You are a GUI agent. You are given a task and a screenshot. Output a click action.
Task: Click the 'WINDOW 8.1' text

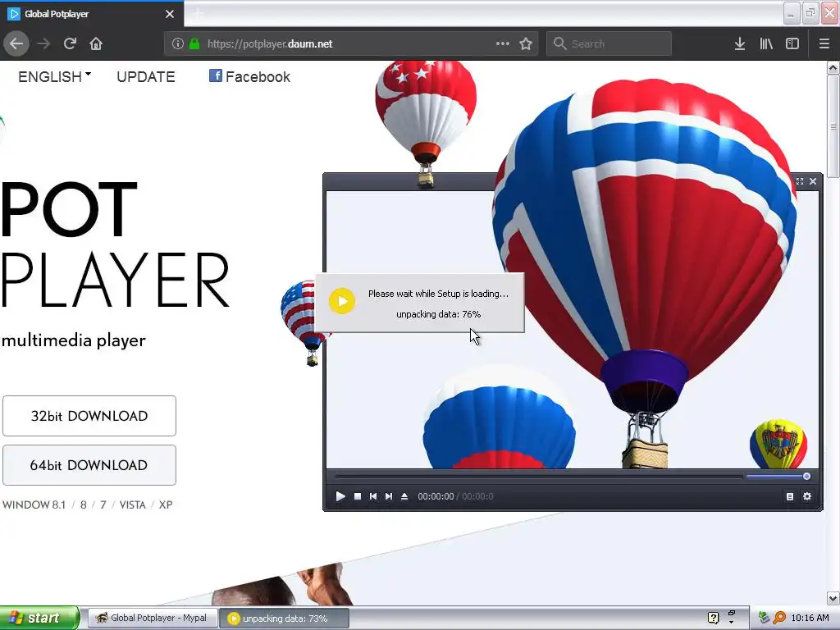click(34, 505)
